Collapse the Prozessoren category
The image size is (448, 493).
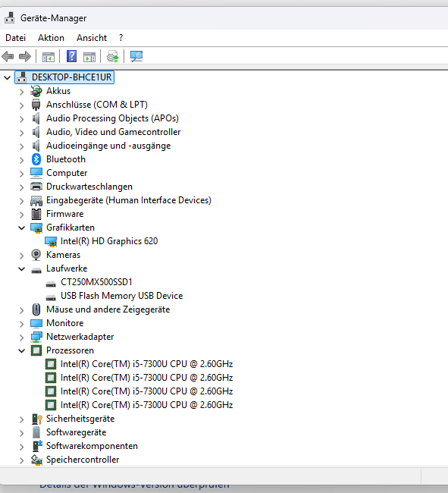[21, 350]
